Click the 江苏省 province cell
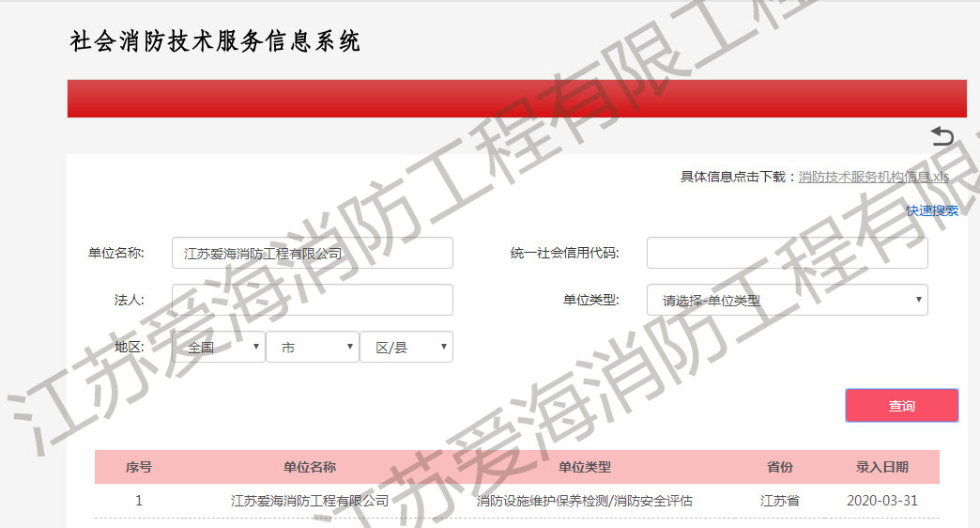The width and height of the screenshot is (980, 528). 779,501
